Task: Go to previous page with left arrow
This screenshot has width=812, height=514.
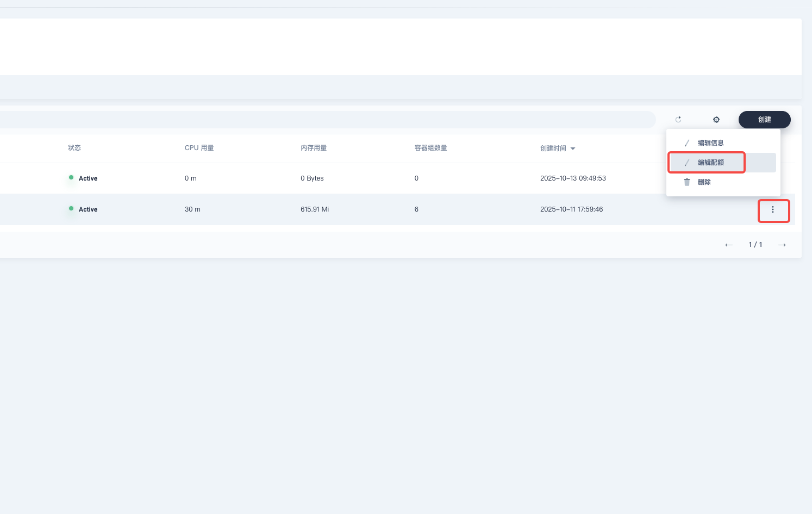Action: (729, 245)
